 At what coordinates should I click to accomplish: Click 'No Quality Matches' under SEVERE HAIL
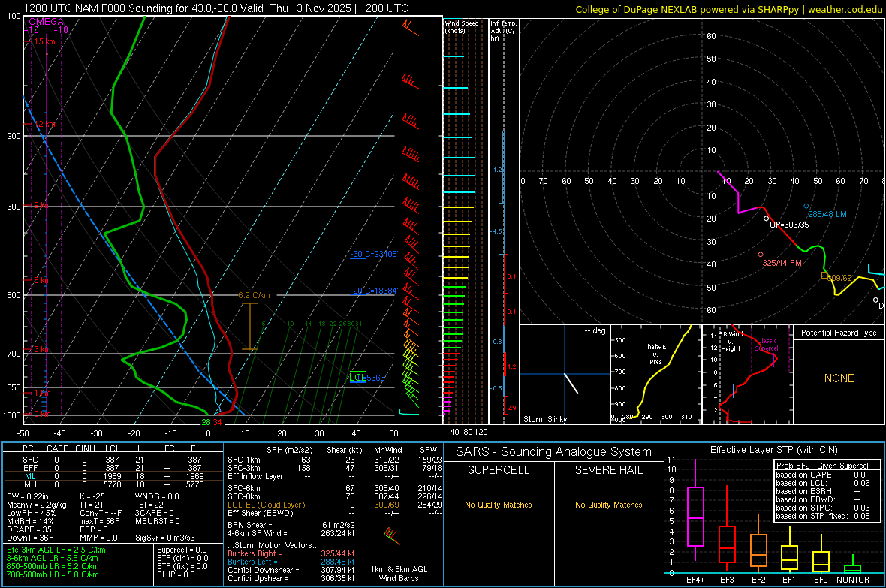pyautogui.click(x=608, y=505)
